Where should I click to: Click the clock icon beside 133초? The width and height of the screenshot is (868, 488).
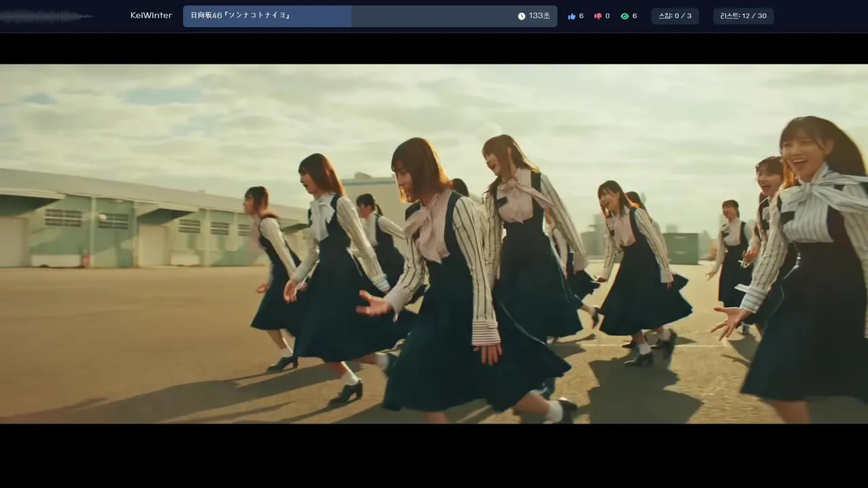tap(521, 16)
